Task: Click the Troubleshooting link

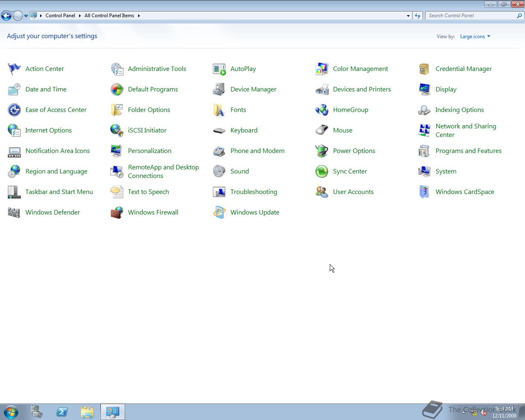Action: 254,192
